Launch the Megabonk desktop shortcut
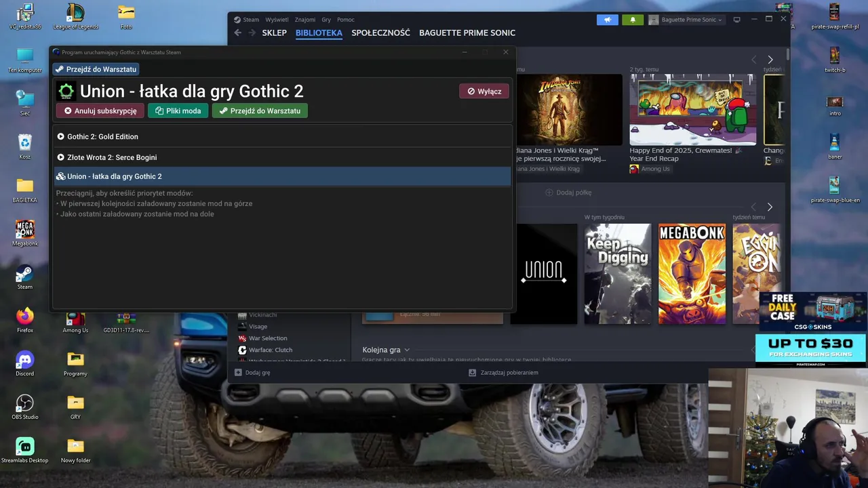The height and width of the screenshot is (488, 868). (x=25, y=233)
